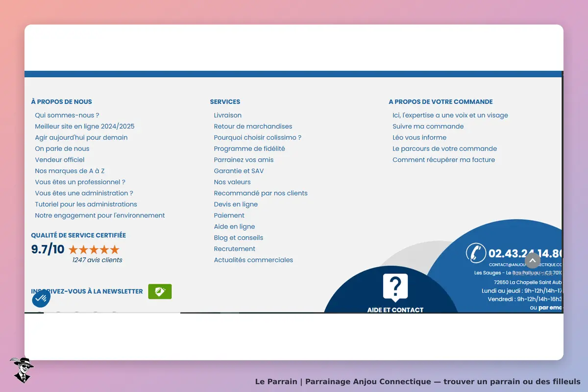Open Vous êtes une administration ? link
This screenshot has width=588, height=392.
(84, 193)
